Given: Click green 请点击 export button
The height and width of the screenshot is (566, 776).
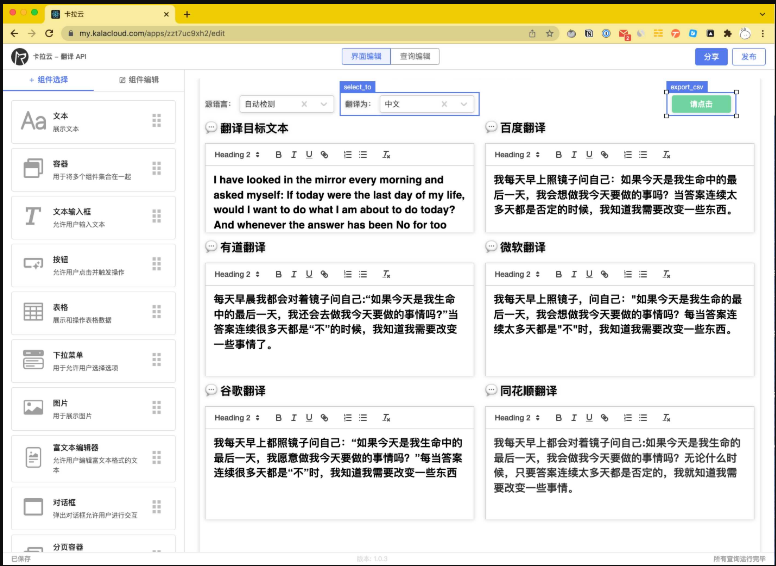Looking at the screenshot, I should click(701, 104).
